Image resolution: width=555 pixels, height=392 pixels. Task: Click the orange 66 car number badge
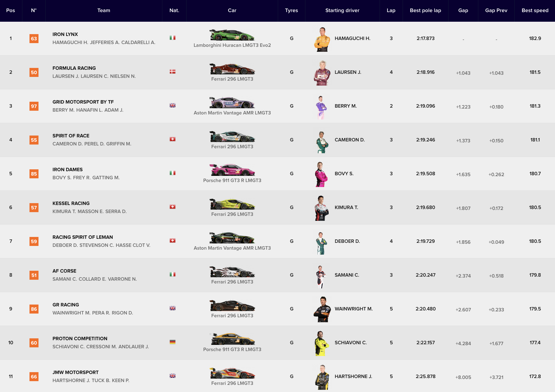coord(34,376)
